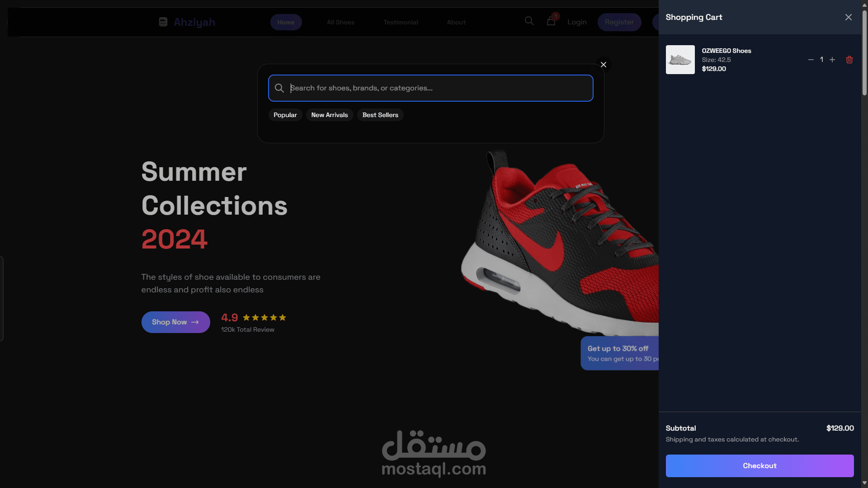868x488 pixels.
Task: Proceed with the Checkout button
Action: 759,465
